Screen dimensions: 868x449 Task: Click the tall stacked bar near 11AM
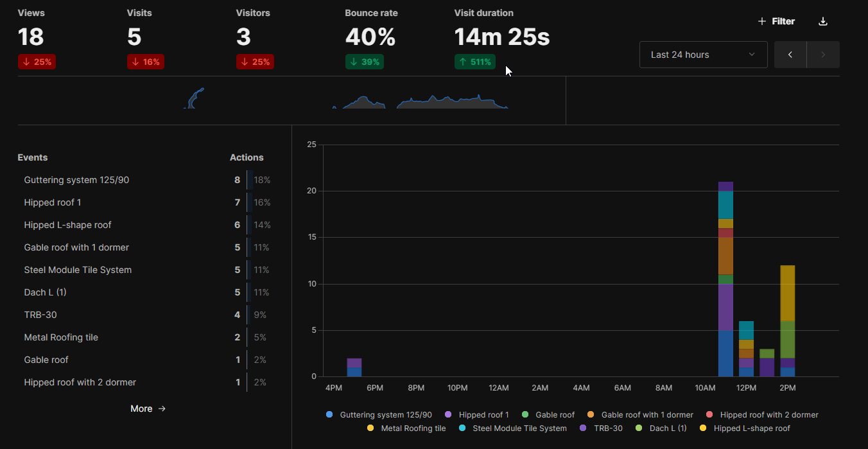click(726, 276)
